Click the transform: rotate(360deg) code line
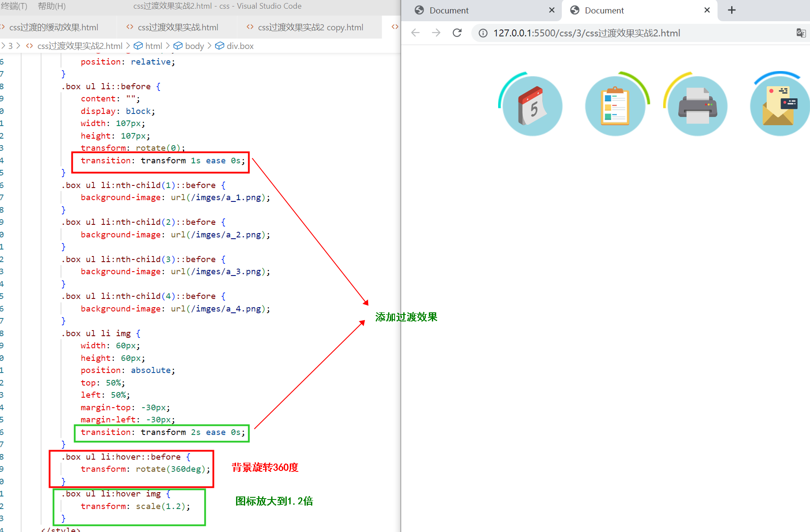Image resolution: width=810 pixels, height=532 pixels. click(146, 469)
